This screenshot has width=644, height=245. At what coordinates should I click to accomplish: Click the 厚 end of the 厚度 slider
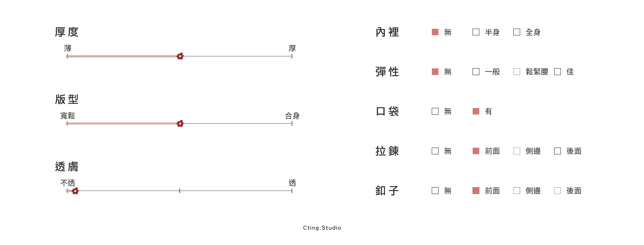click(292, 56)
